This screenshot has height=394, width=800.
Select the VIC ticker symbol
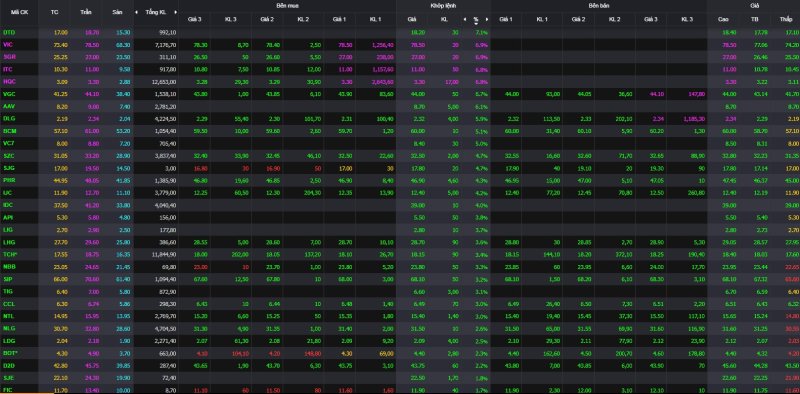pos(8,44)
